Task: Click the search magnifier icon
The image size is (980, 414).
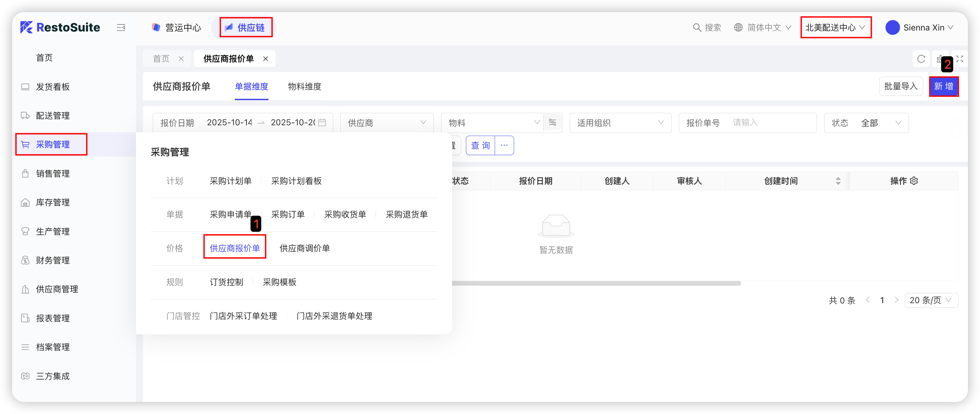Action: pyautogui.click(x=697, y=27)
